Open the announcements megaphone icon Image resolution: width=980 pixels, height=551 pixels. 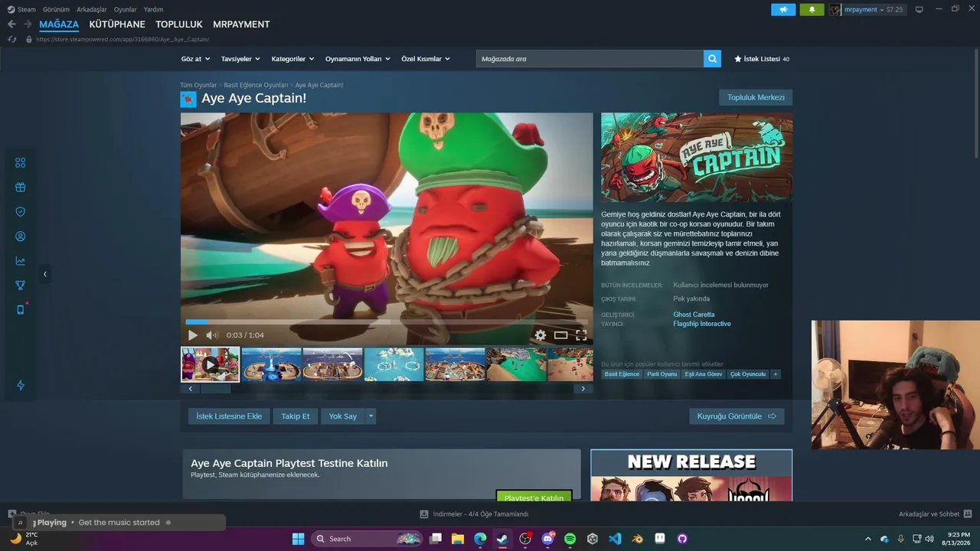pyautogui.click(x=783, y=10)
